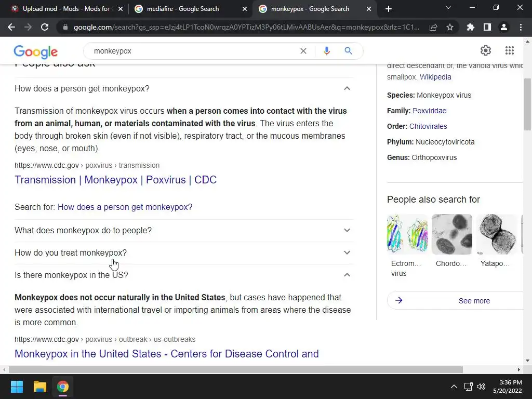Open Transmission | Monkeypox | Poxvirus | CDC link
The height and width of the screenshot is (399, 532).
[115, 180]
